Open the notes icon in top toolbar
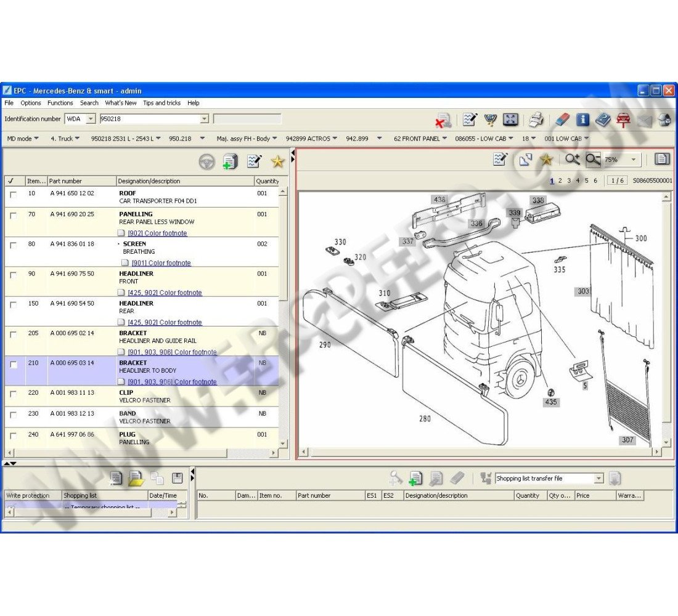This screenshot has height=616, width=678. pyautogui.click(x=470, y=120)
